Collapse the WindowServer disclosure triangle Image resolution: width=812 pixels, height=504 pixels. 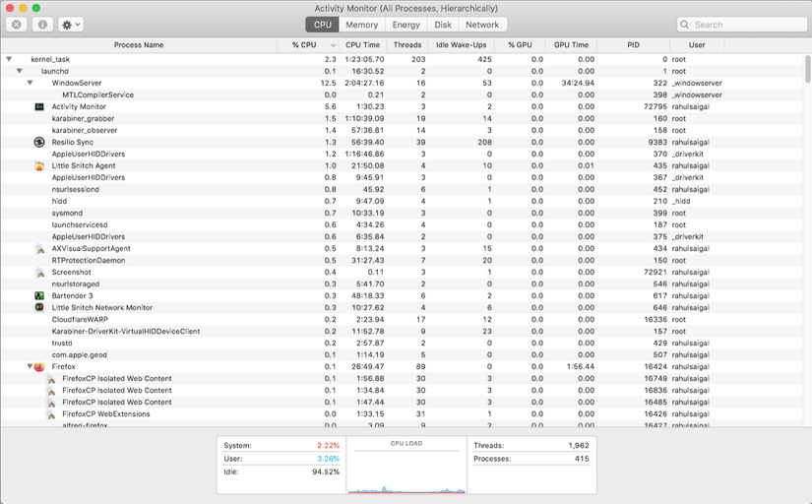31,83
